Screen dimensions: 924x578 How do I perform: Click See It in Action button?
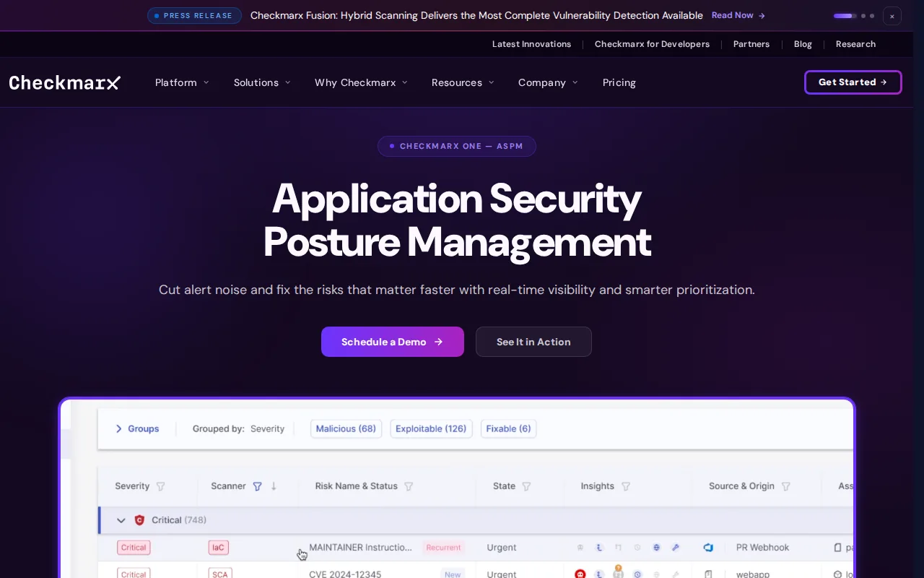click(x=533, y=342)
